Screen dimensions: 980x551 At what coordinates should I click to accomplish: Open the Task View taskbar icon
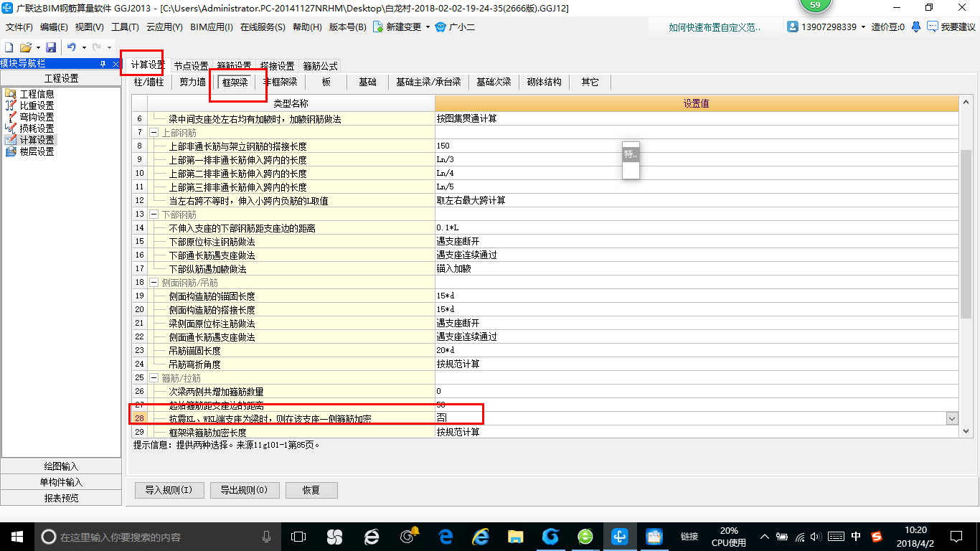(298, 536)
